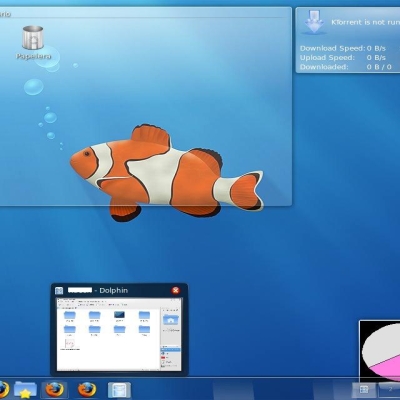Screen dimensions: 400x400
Task: Click the Dolphin title icon in preview
Action: point(59,291)
